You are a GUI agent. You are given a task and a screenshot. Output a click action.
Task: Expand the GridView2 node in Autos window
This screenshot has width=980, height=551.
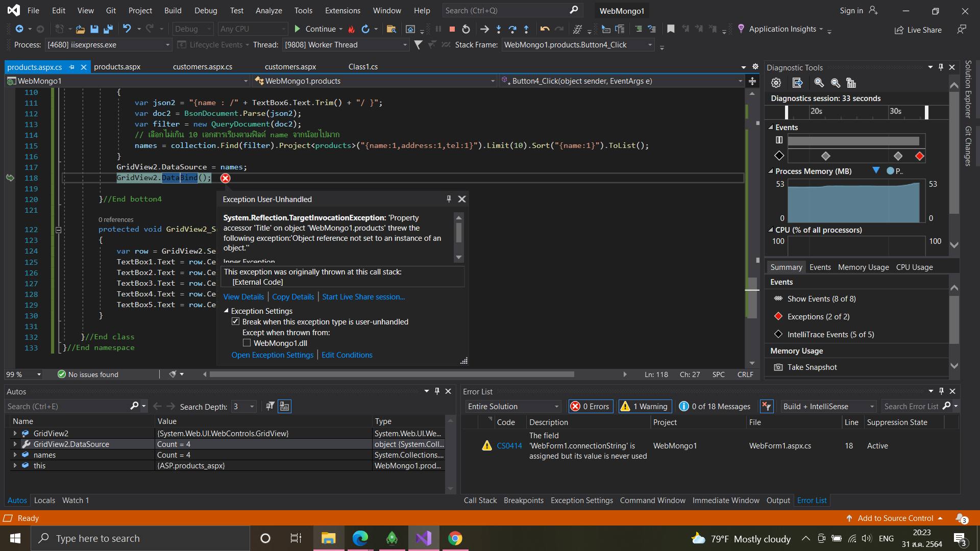tap(14, 433)
